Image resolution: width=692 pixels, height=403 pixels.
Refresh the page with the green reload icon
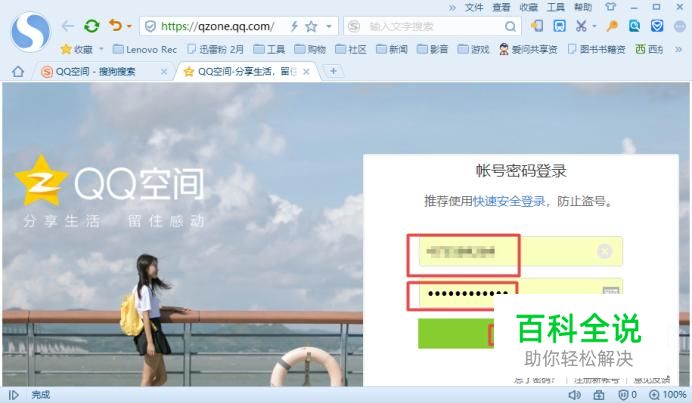tap(92, 26)
